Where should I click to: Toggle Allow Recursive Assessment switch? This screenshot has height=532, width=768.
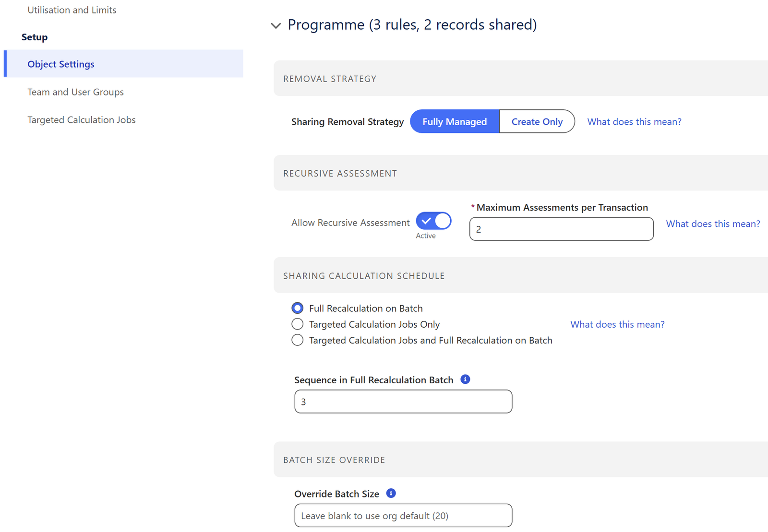point(433,221)
